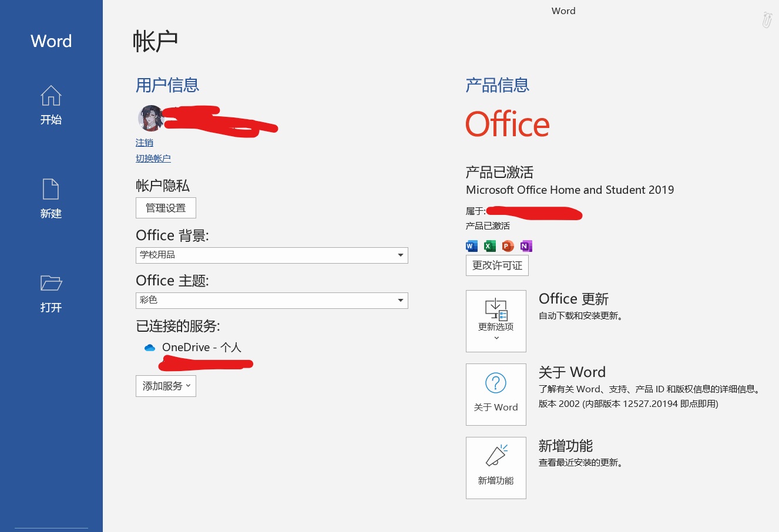Click the Word title in the blue sidebar
This screenshot has width=779, height=532.
click(x=51, y=41)
